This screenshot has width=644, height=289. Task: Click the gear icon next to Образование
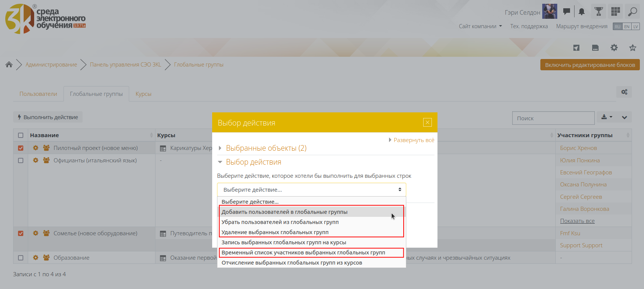click(36, 258)
